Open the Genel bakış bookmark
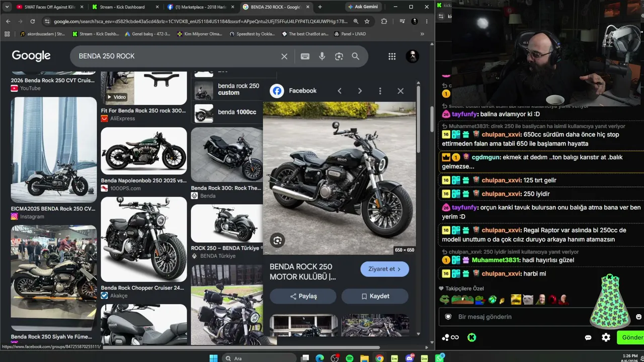Viewport: 644px width, 362px height. point(147,34)
